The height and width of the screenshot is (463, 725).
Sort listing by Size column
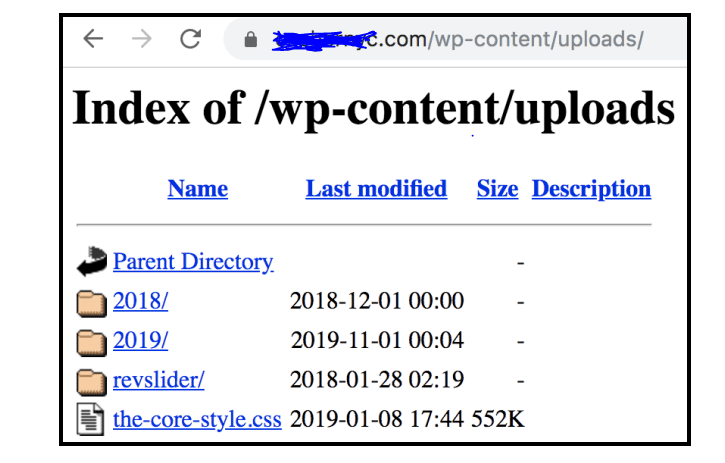tap(497, 189)
